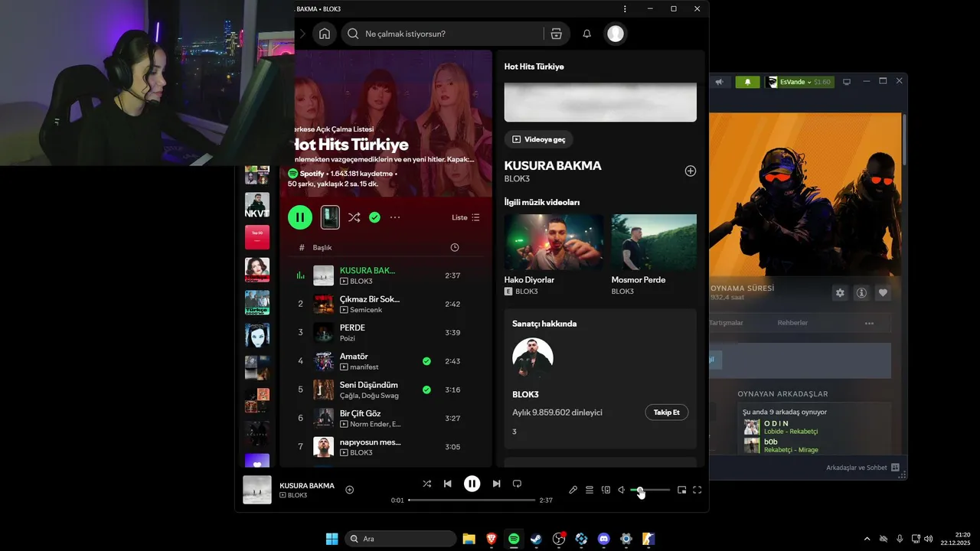Click the BLOK3 artist avatar in Sanatçı hakkında

(533, 358)
